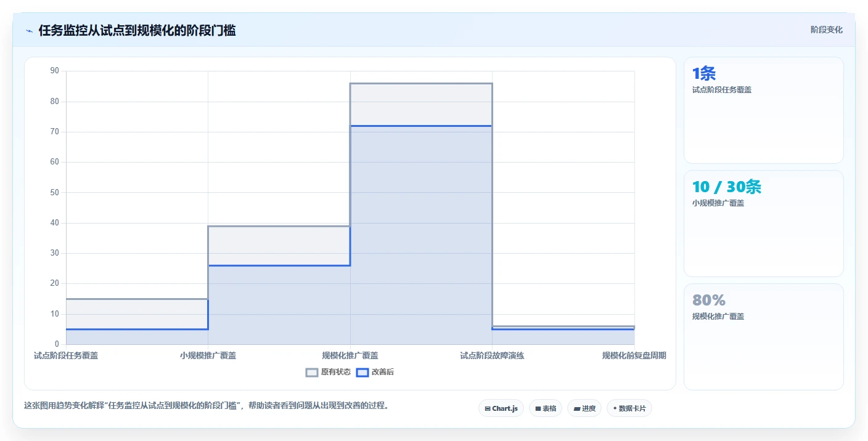Click the title 任务监控从试点到规模化的阶段门槛
868x441 pixels.
(x=137, y=31)
